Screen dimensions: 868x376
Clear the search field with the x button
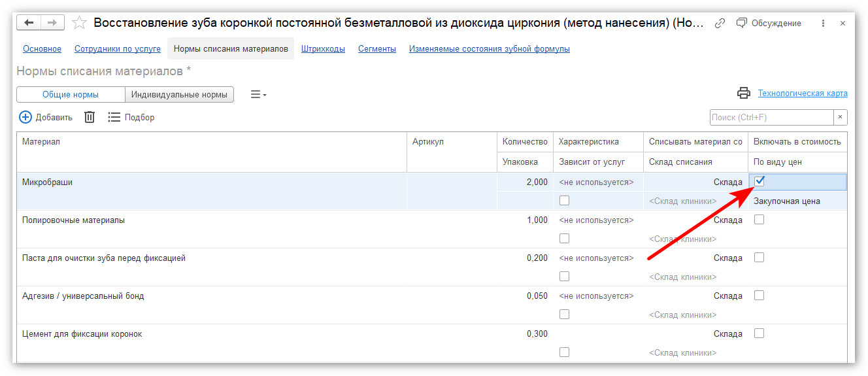pyautogui.click(x=841, y=117)
